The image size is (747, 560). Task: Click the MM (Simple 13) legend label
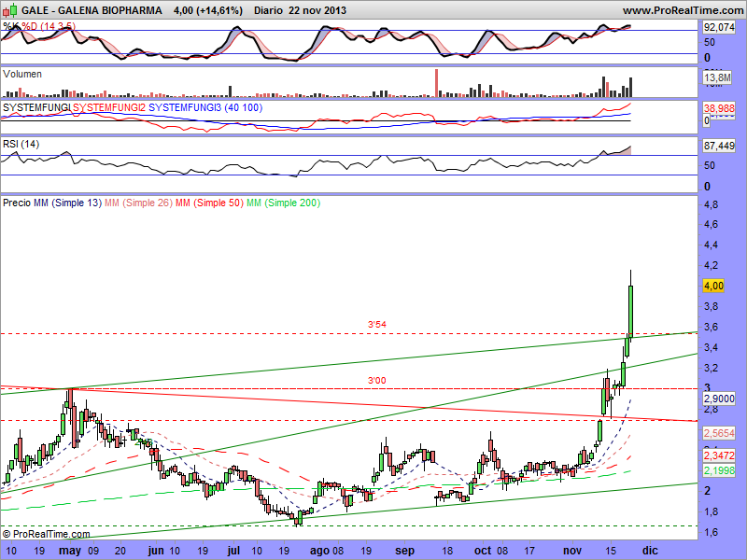[67, 203]
